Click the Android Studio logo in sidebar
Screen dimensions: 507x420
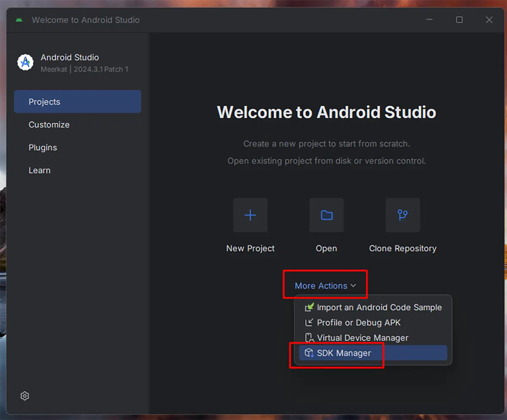[25, 62]
